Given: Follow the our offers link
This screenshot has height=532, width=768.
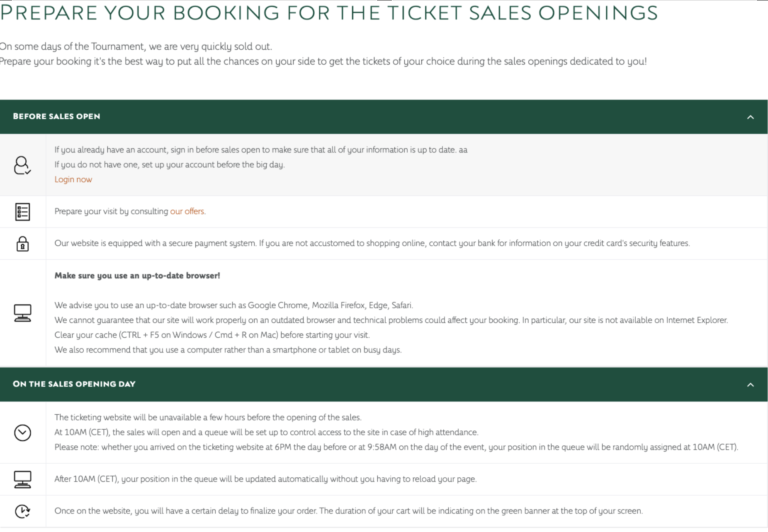Looking at the screenshot, I should (x=187, y=211).
